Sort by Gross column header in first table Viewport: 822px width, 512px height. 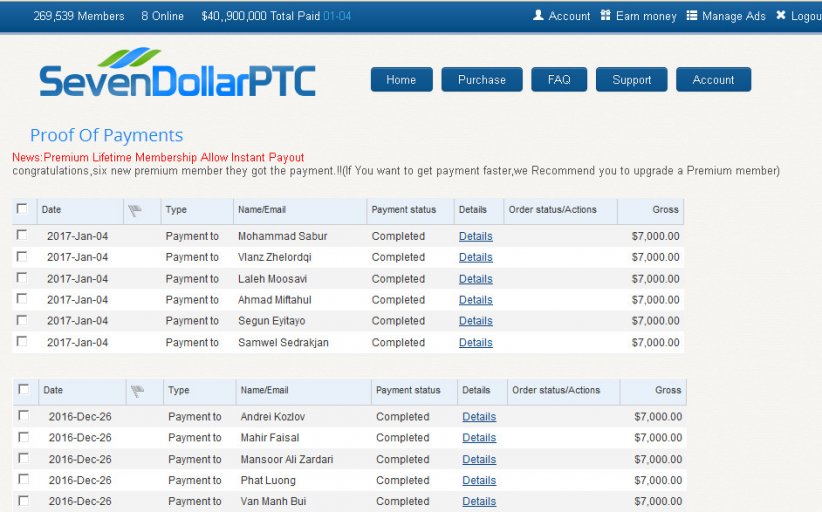click(665, 210)
